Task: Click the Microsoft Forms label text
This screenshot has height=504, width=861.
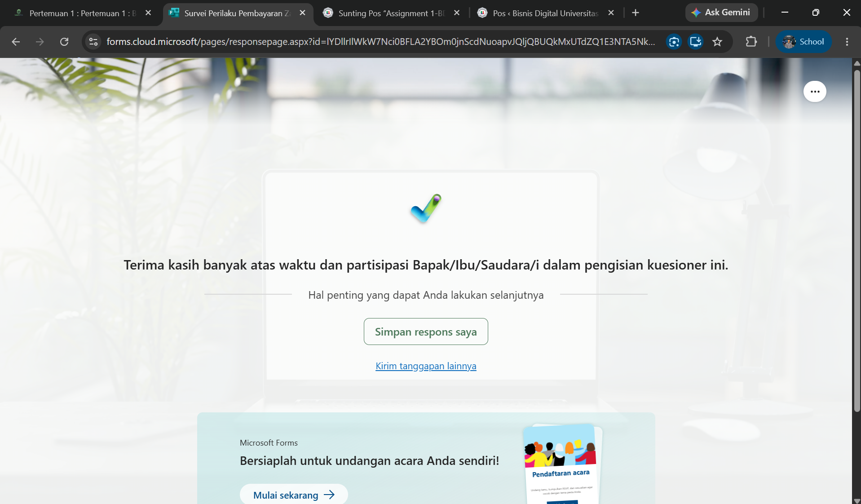Action: 269,443
